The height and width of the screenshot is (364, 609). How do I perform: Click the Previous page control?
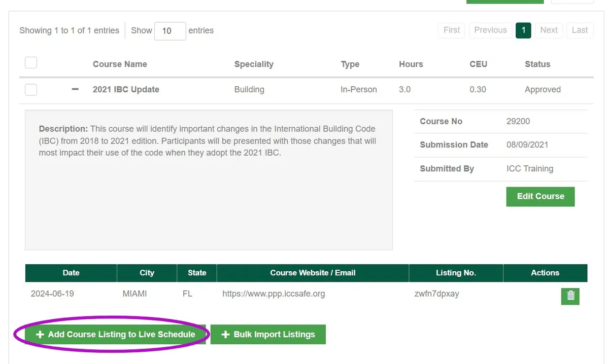[x=490, y=30]
